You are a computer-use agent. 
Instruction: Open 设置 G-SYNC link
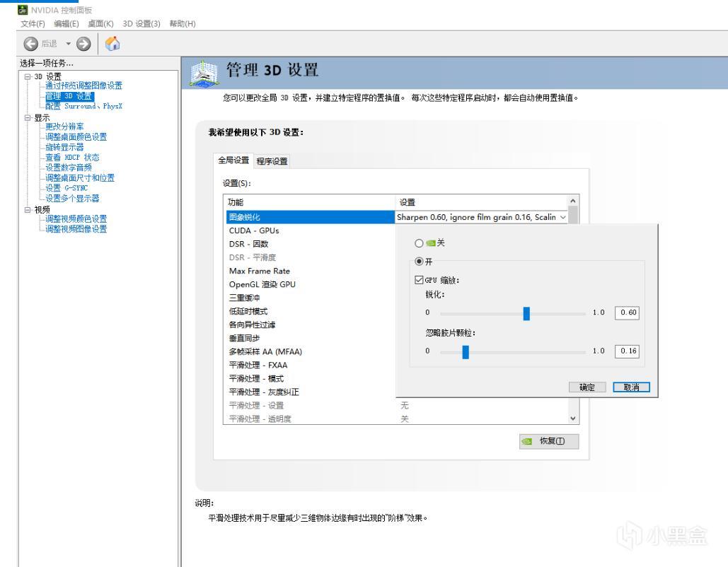[x=67, y=188]
